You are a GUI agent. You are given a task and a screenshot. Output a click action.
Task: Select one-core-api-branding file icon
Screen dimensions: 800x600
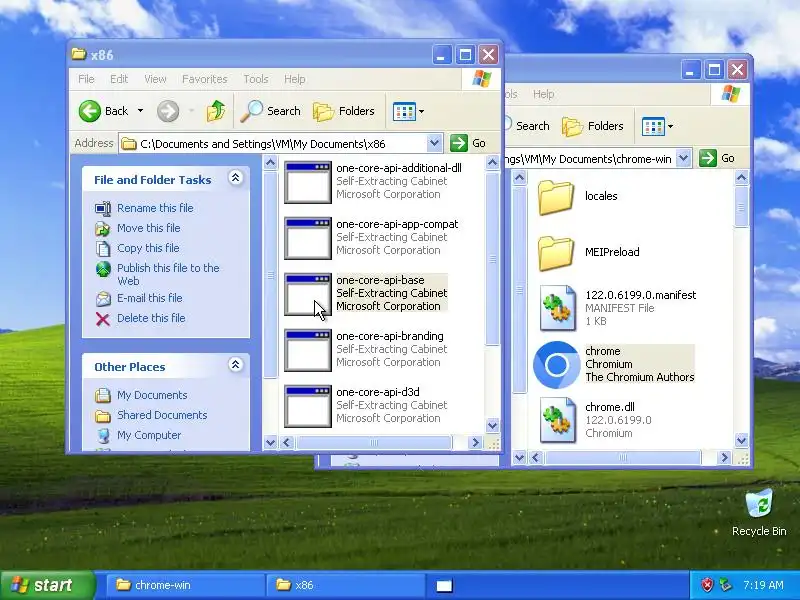(x=308, y=351)
